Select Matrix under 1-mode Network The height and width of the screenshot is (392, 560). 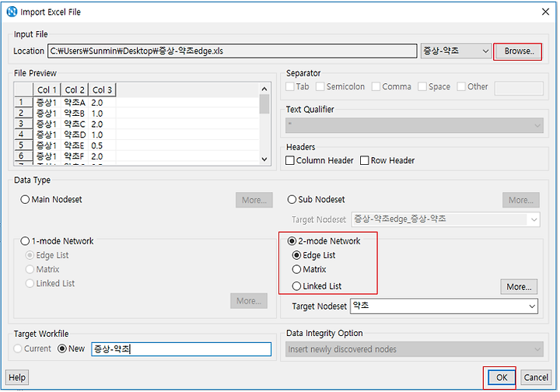[30, 270]
